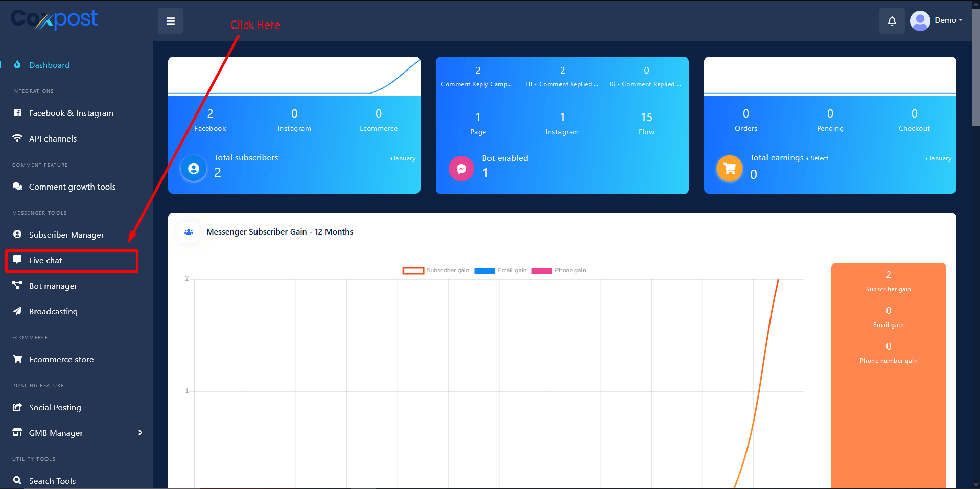The height and width of the screenshot is (489, 980).
Task: Click the GMB Manager store icon
Action: coord(17,432)
